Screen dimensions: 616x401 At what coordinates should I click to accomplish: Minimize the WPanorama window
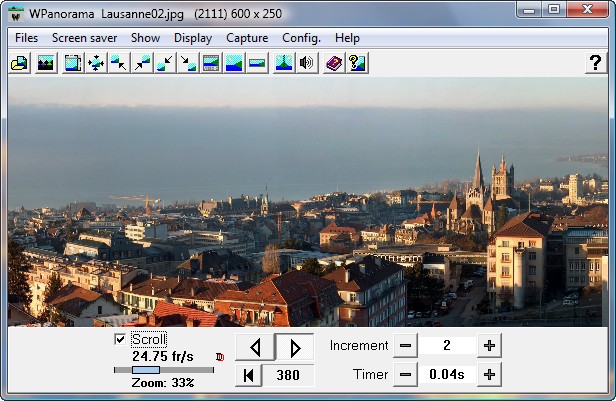pyautogui.click(x=529, y=9)
